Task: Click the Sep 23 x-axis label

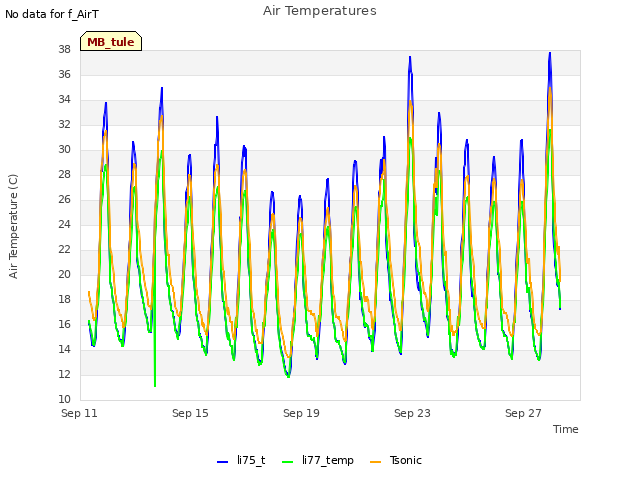Action: (412, 413)
